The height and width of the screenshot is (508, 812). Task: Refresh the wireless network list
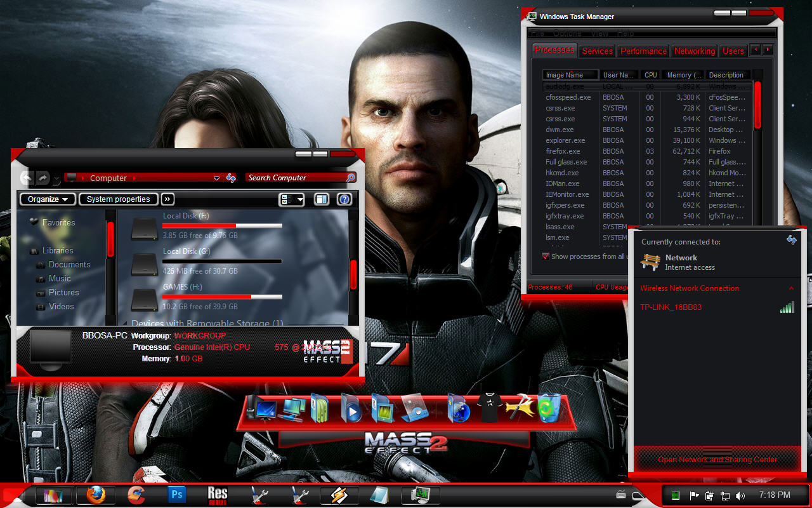coord(791,239)
